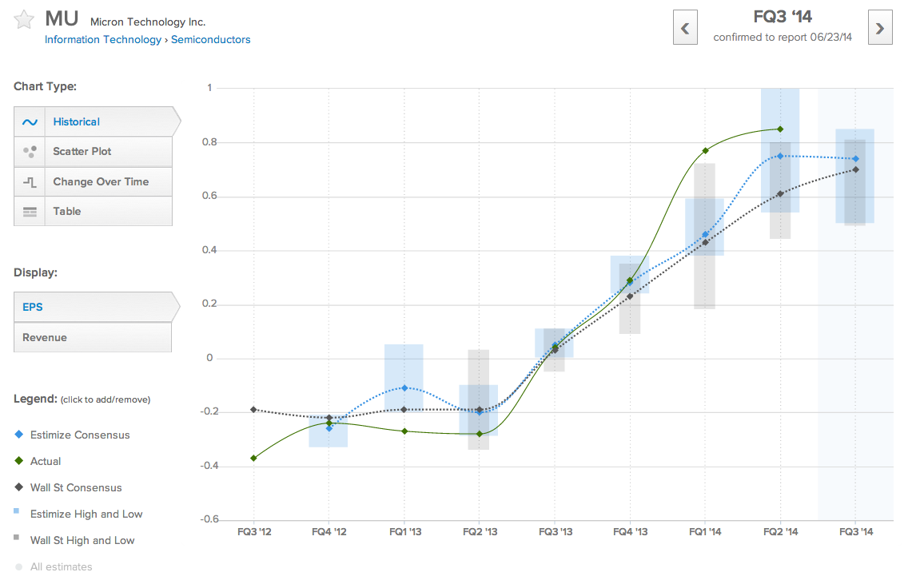Click the FQ3 '12 axis label
Viewport: 924px width, 576px height.
coord(254,532)
